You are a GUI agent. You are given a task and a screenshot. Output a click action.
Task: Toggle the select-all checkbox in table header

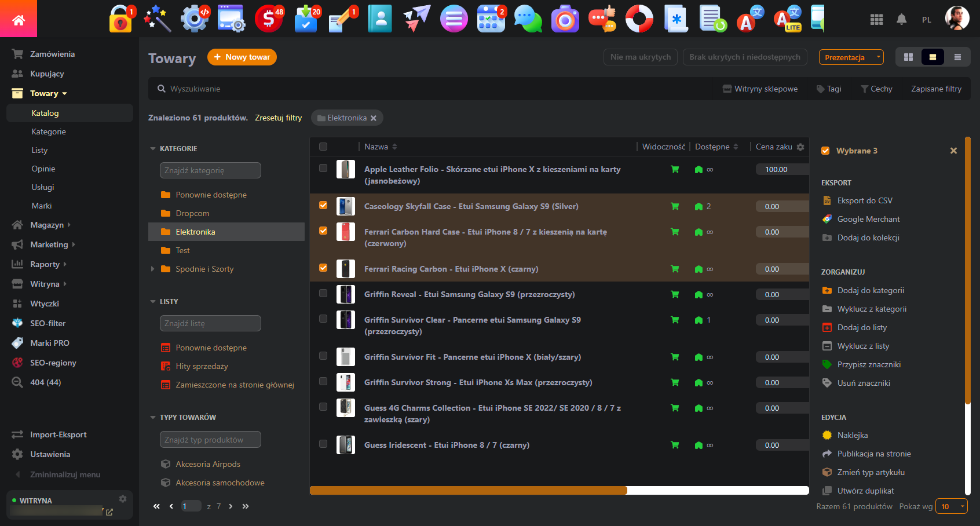323,147
